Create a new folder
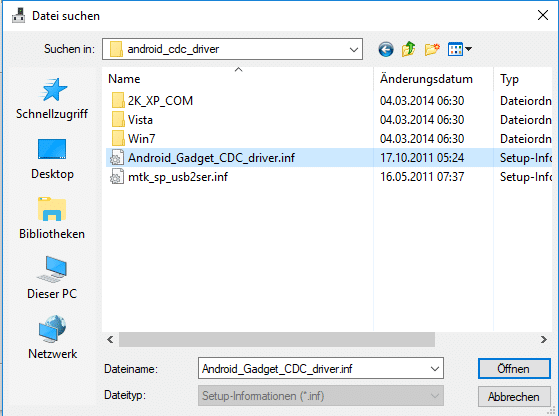The height and width of the screenshot is (416, 559). point(432,49)
